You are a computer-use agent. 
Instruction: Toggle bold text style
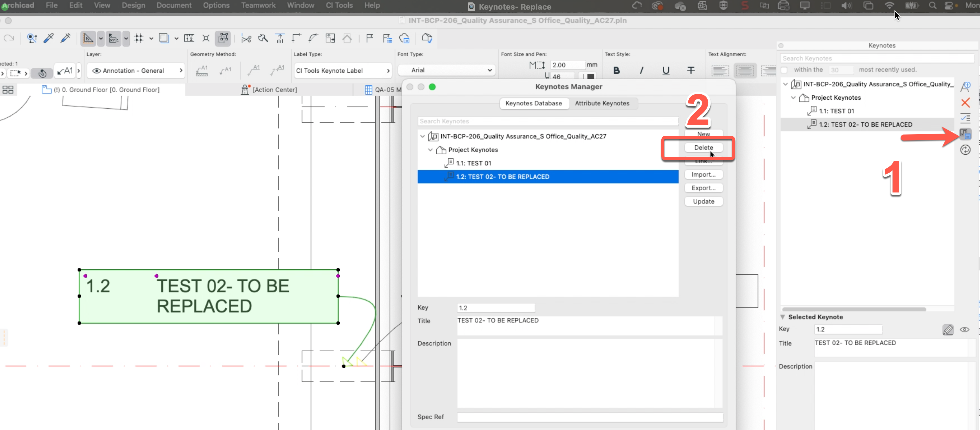click(616, 71)
